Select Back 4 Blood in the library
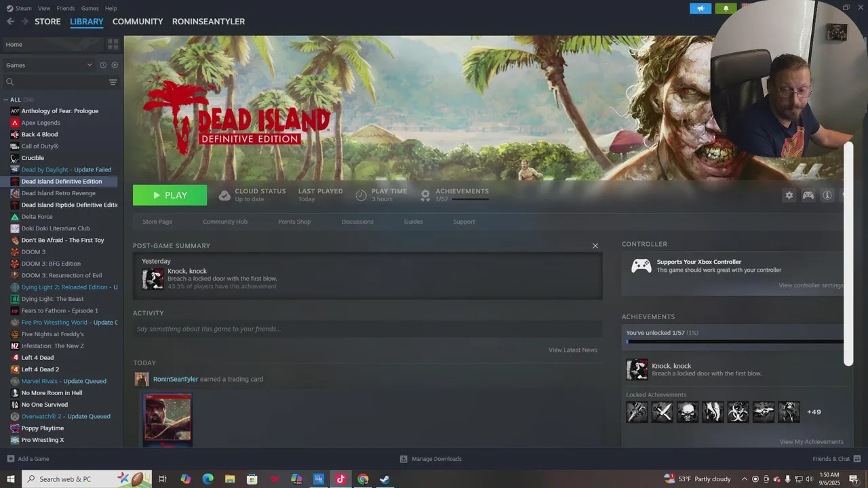The height and width of the screenshot is (488, 868). (39, 134)
